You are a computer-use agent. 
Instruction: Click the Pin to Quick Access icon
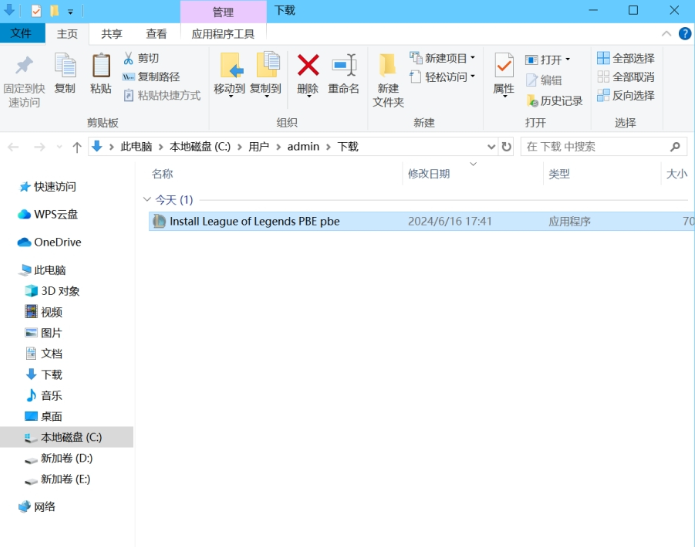[24, 66]
